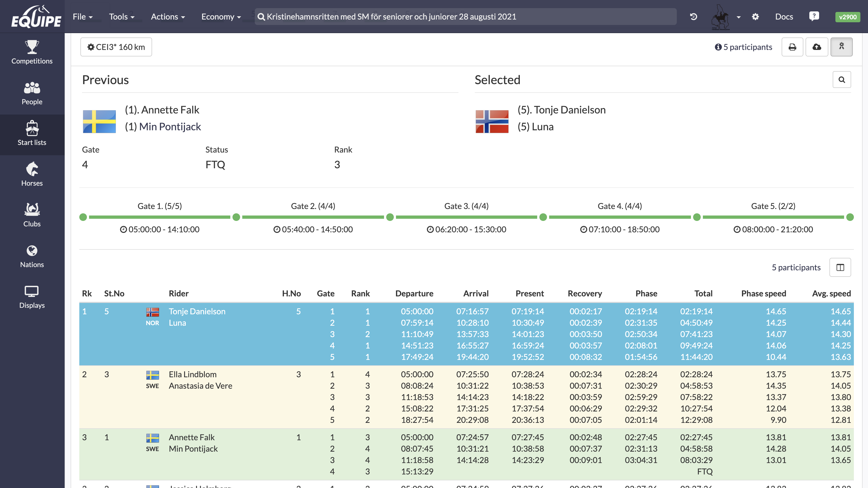Click Gate 3 progress marker dot
This screenshot has width=868, height=488.
pyautogui.click(x=390, y=217)
